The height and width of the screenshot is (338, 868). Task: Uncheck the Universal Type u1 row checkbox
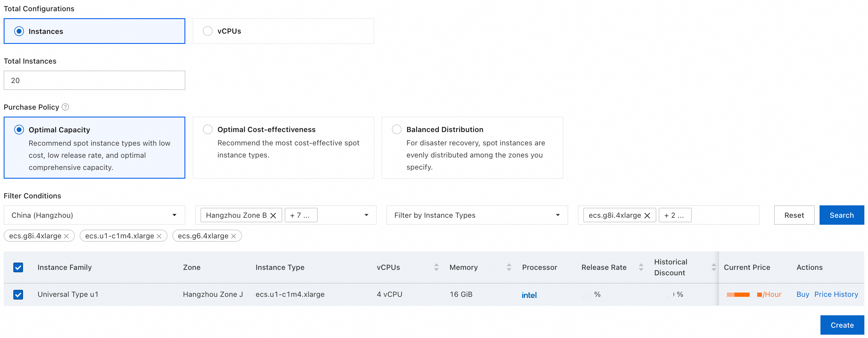[x=18, y=294]
